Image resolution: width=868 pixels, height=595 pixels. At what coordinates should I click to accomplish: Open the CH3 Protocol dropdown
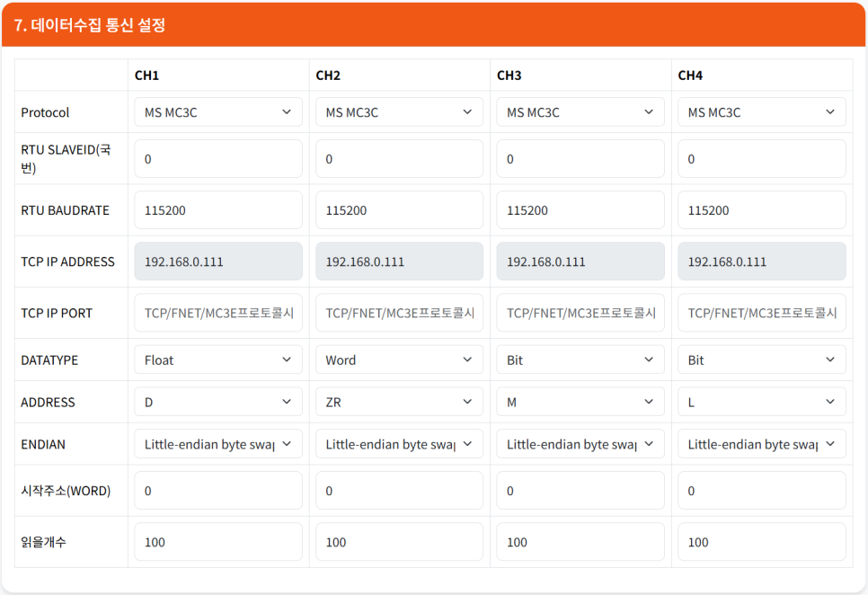[580, 111]
